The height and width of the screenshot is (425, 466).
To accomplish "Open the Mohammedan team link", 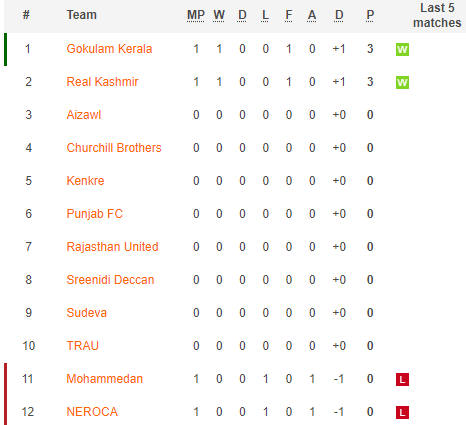I will 105,379.
